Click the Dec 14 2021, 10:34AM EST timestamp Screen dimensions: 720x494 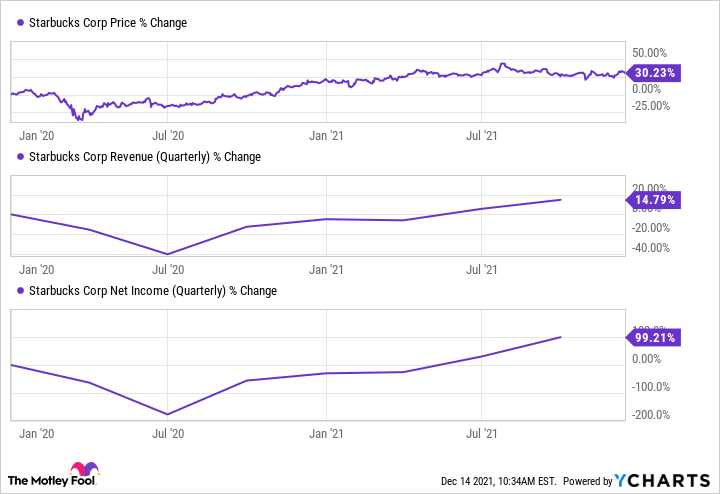coord(498,481)
